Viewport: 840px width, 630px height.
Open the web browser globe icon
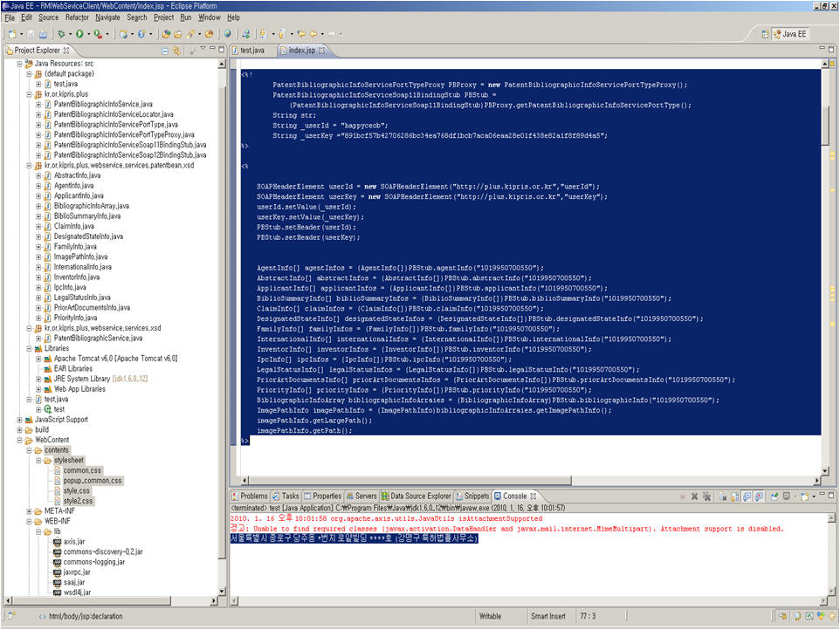[227, 34]
